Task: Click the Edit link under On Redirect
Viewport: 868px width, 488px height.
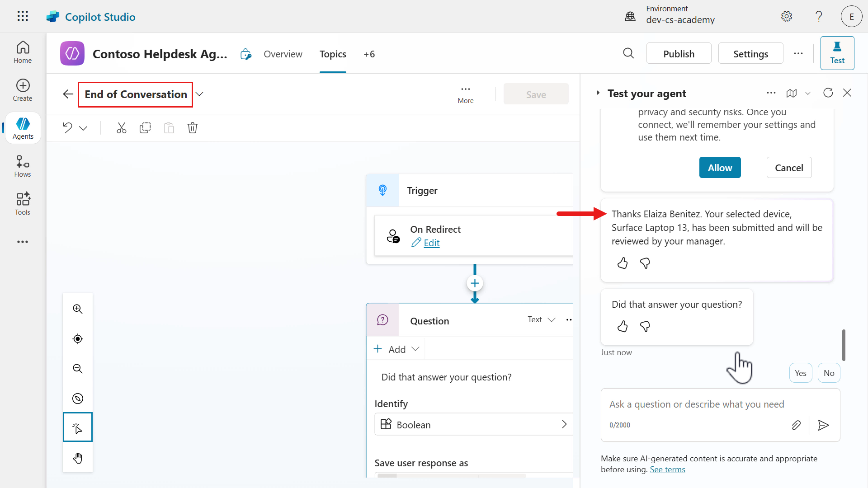Action: point(431,243)
